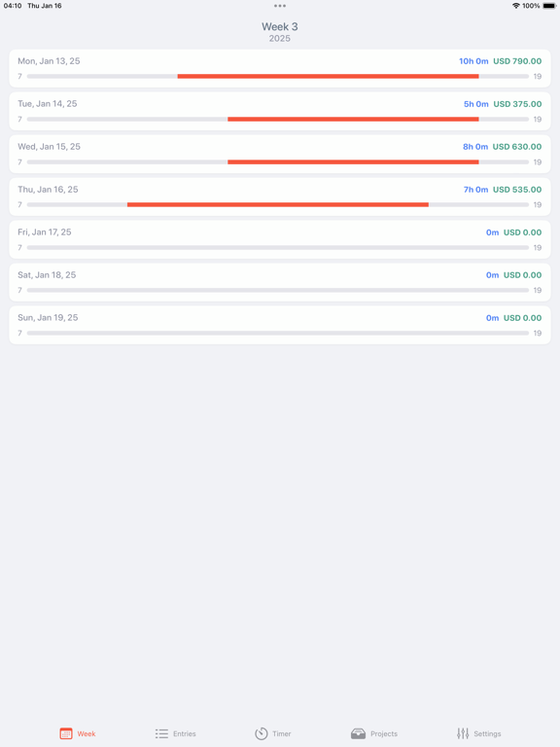Switch to the Projects tab label
Image resolution: width=560 pixels, height=747 pixels.
[x=384, y=733]
